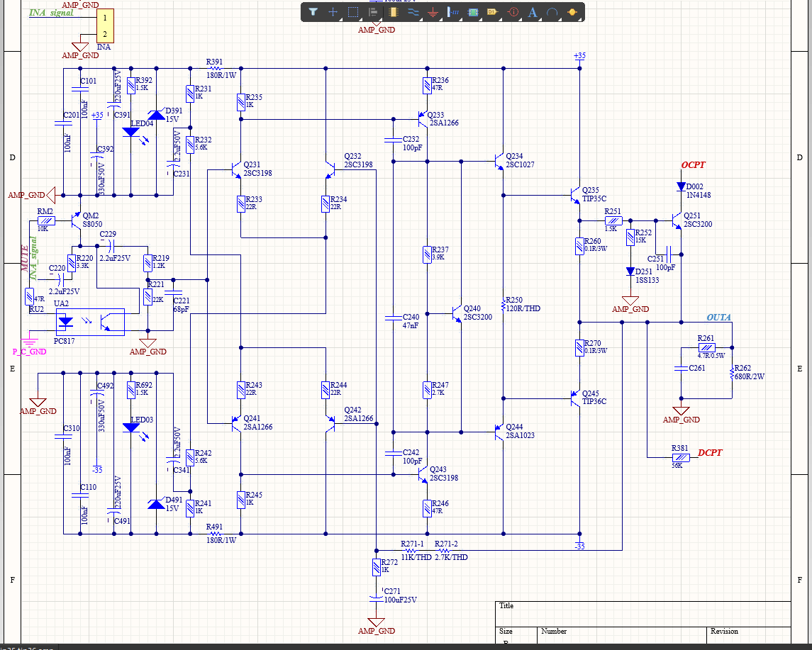Select resistor R391 180R/1W

click(x=215, y=68)
